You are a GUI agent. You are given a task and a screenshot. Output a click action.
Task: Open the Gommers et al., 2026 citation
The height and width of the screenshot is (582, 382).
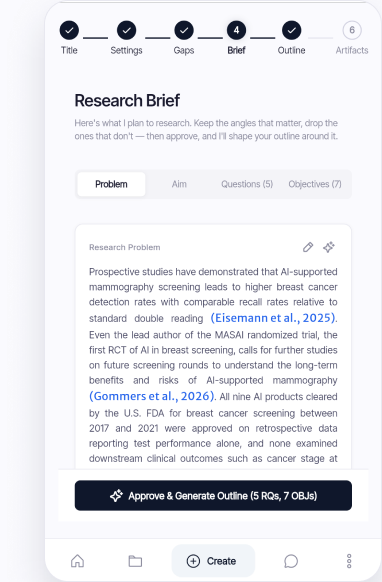tap(151, 396)
